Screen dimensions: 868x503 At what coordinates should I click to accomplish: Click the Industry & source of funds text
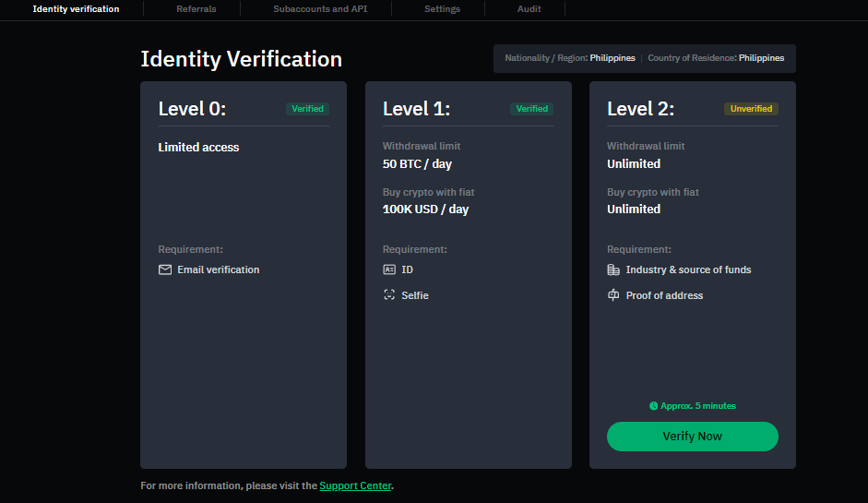point(688,269)
